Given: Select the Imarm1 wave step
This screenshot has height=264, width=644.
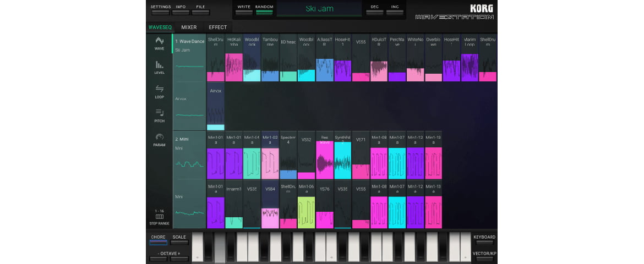Looking at the screenshot, I should click(x=234, y=204).
